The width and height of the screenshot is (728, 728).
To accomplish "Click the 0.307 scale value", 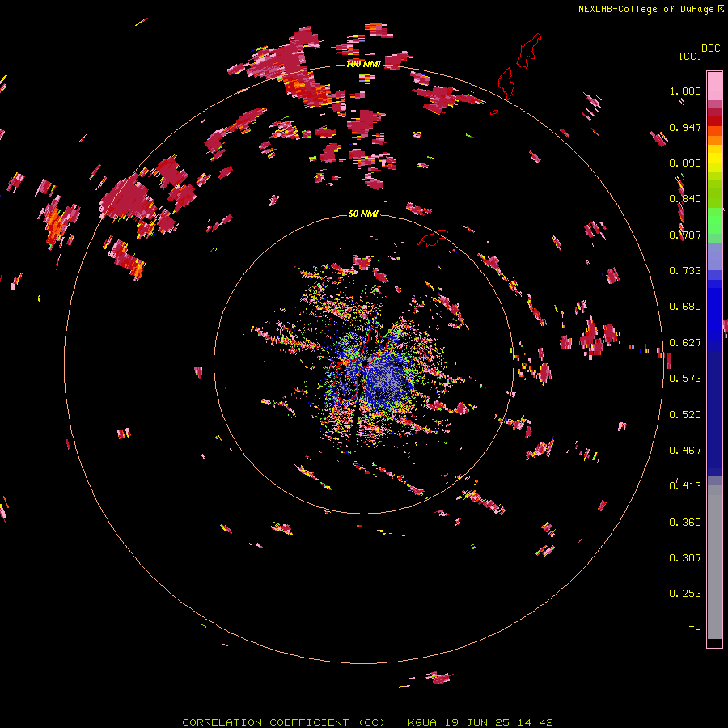I will click(x=685, y=558).
